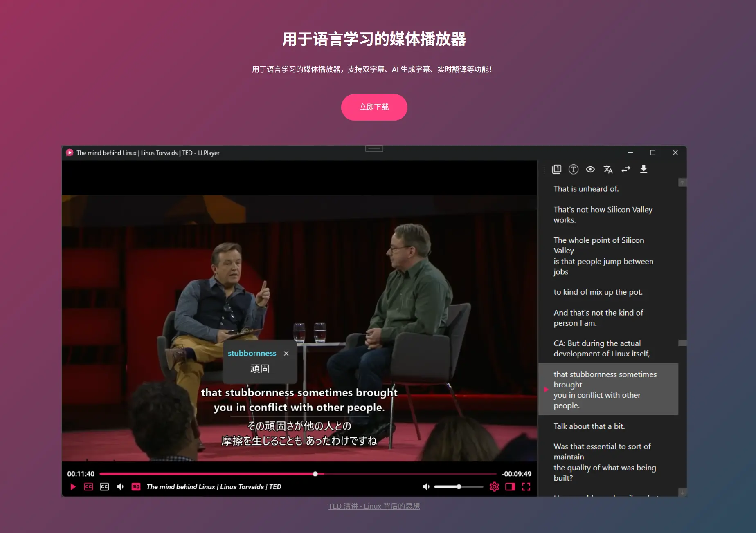Click the sidebar scrollbar thumb
The width and height of the screenshot is (756, 533).
pos(682,343)
